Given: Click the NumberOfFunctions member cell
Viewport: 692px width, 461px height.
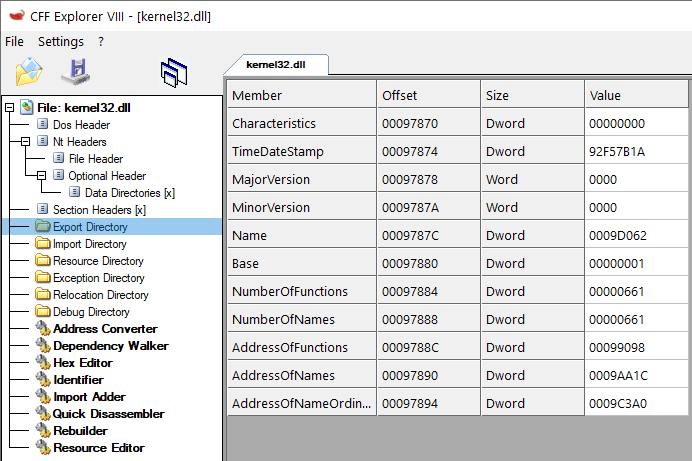Looking at the screenshot, I should pyautogui.click(x=302, y=291).
